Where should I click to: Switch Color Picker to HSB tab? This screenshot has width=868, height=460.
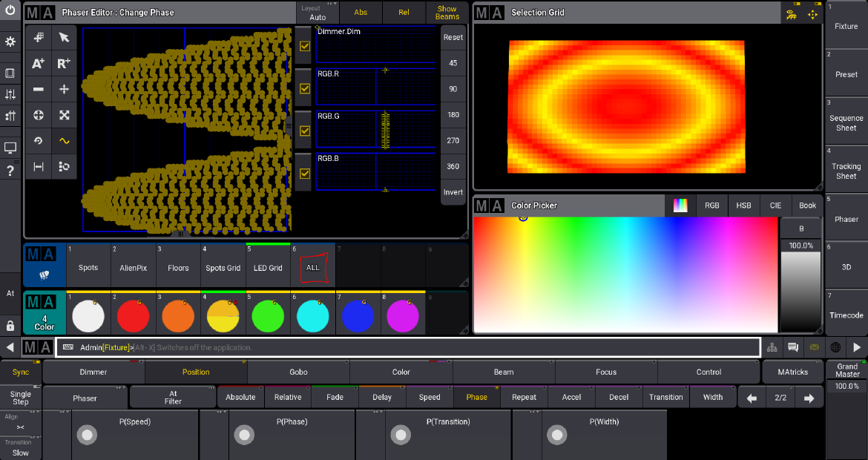click(743, 206)
